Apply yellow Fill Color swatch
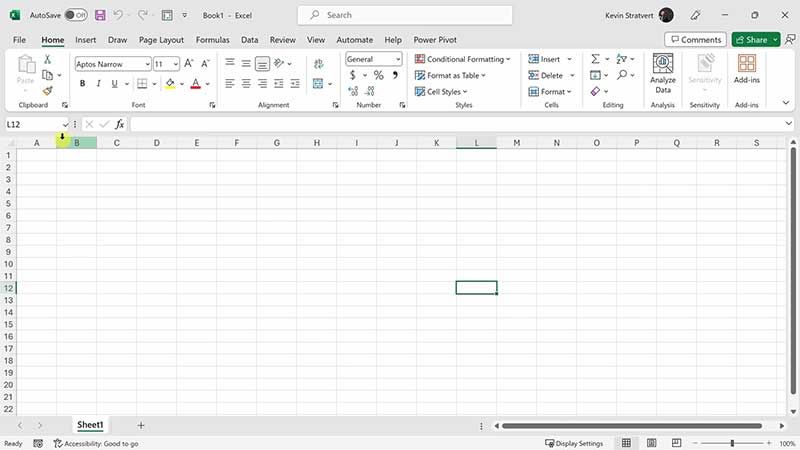800x450 pixels. tap(170, 83)
